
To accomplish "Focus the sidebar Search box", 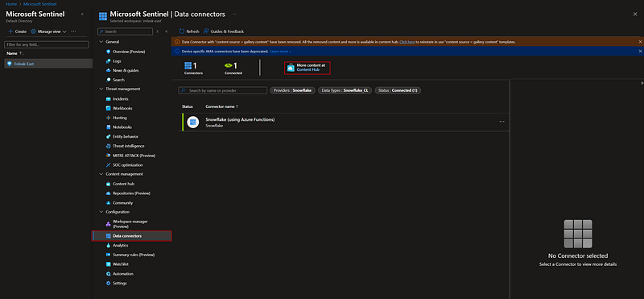I will 126,31.
